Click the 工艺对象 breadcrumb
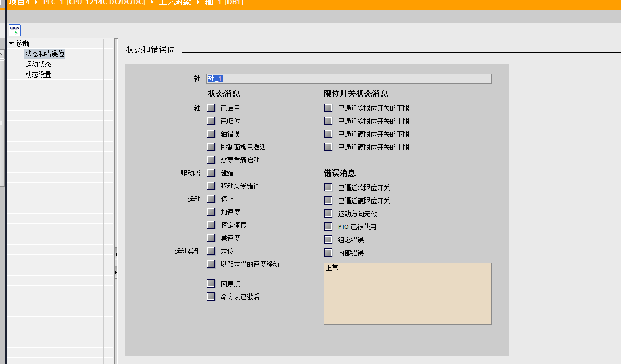This screenshot has height=364, width=621. (175, 2)
